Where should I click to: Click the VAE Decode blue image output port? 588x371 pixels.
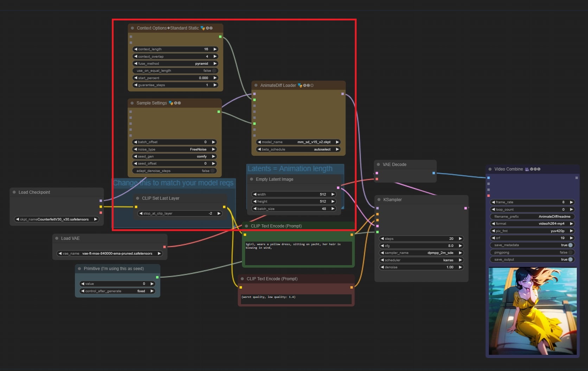(434, 173)
